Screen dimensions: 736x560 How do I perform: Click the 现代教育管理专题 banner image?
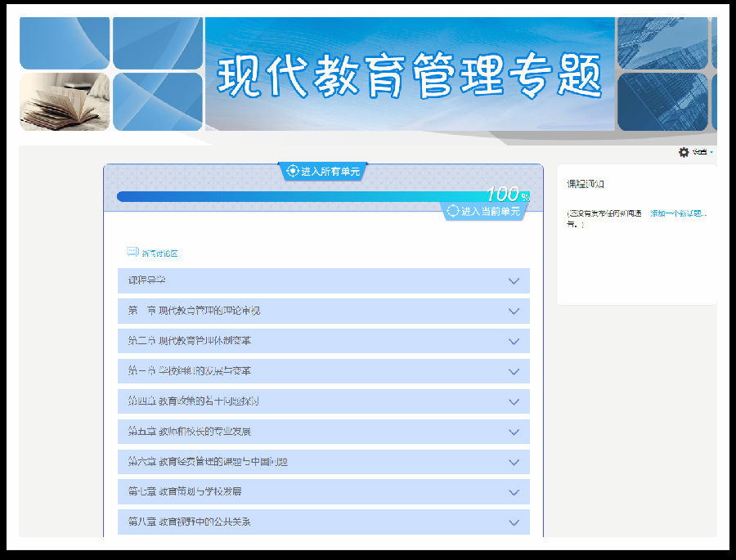[368, 74]
